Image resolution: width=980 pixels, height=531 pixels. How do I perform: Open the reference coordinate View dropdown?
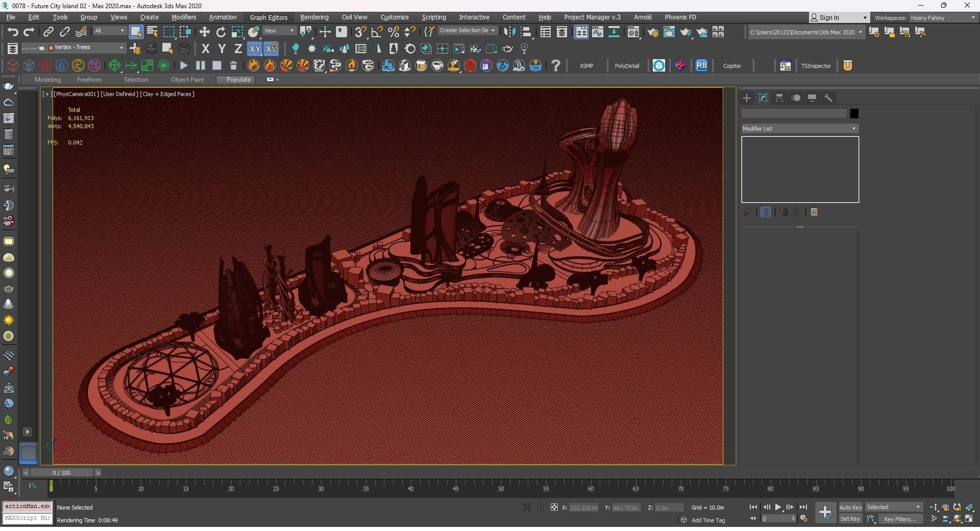(279, 31)
